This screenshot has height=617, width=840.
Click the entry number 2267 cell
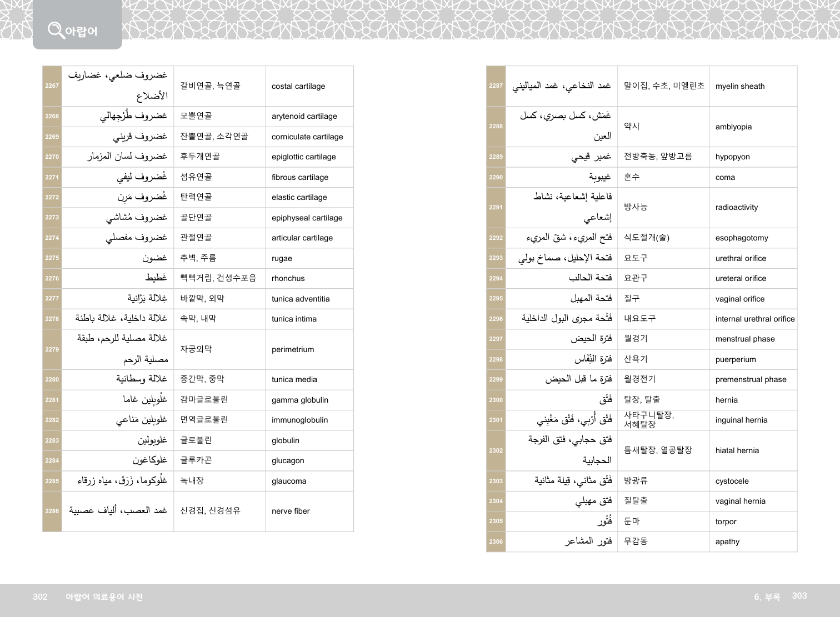pos(52,86)
